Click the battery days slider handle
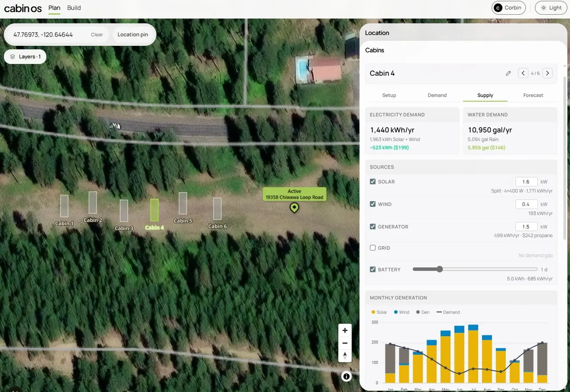This screenshot has height=392, width=570. coord(440,269)
